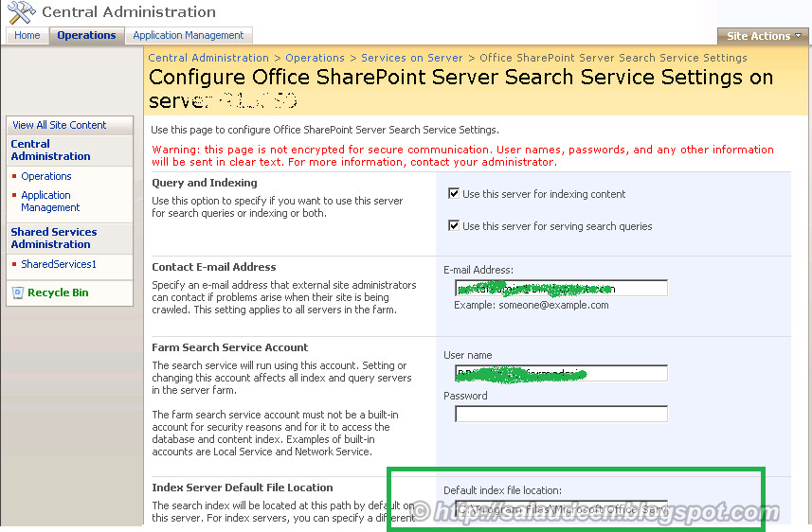Open Central Administration sidebar heading link
The width and height of the screenshot is (812, 532).
[x=50, y=151]
